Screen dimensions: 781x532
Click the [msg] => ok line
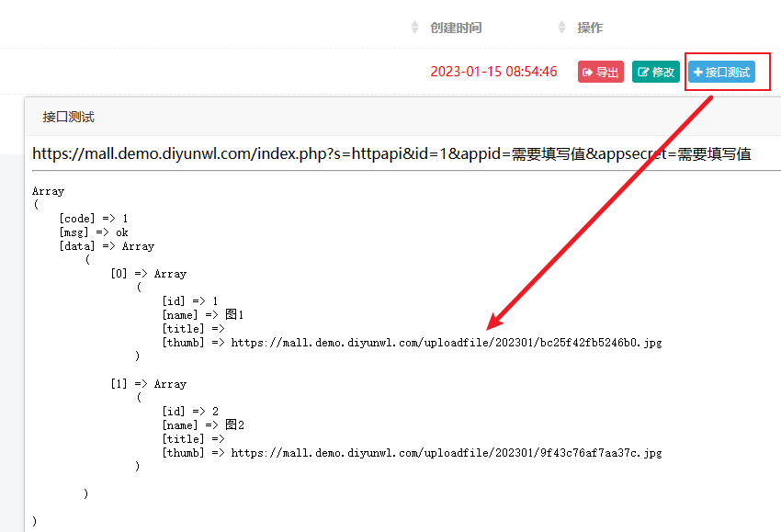click(x=94, y=232)
